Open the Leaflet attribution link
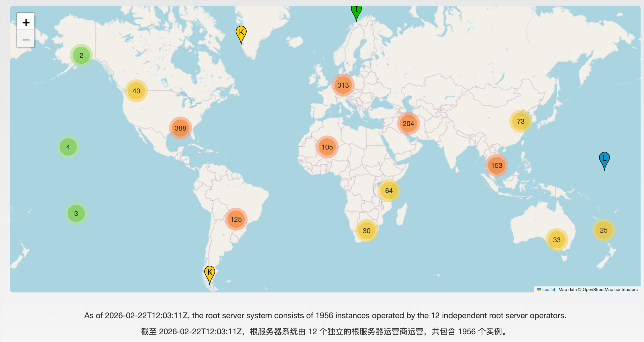 point(548,289)
